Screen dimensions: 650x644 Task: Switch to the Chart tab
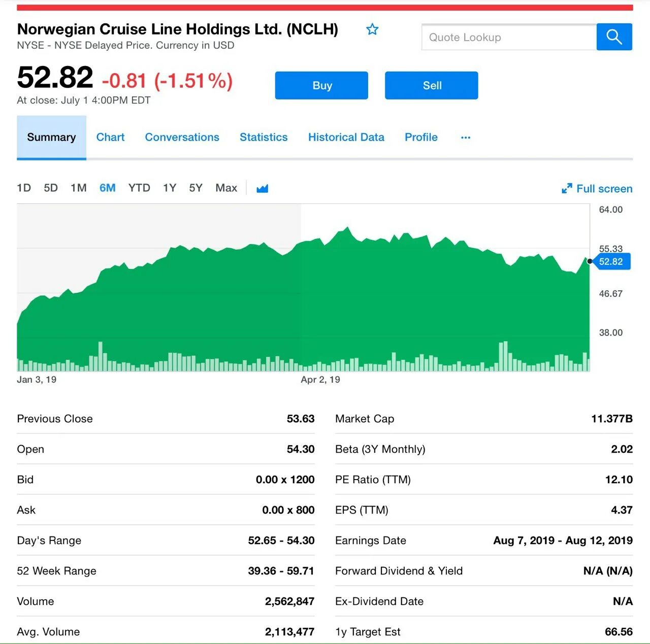click(110, 138)
